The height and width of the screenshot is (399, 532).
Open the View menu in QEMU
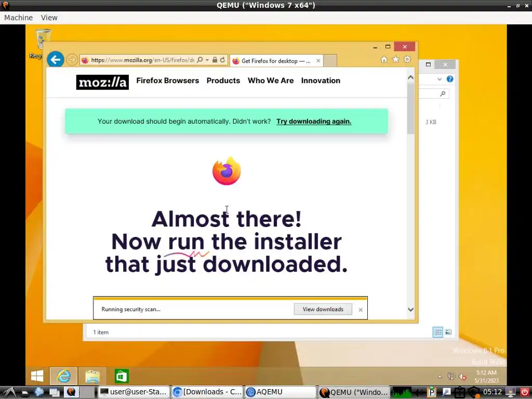tap(49, 18)
